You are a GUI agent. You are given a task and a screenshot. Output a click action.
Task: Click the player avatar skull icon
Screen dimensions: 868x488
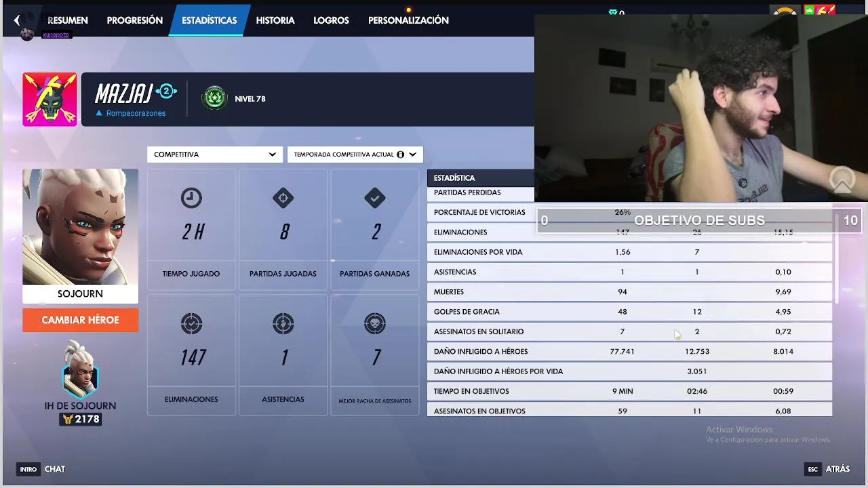click(50, 99)
